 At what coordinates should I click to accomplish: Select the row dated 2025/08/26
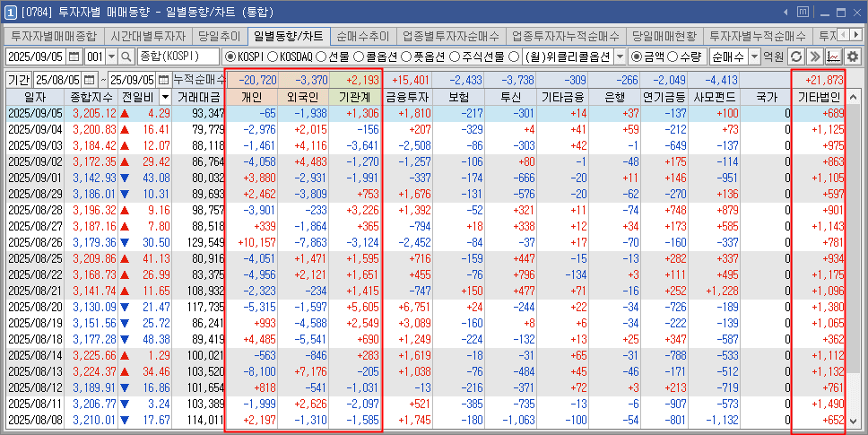click(426, 242)
